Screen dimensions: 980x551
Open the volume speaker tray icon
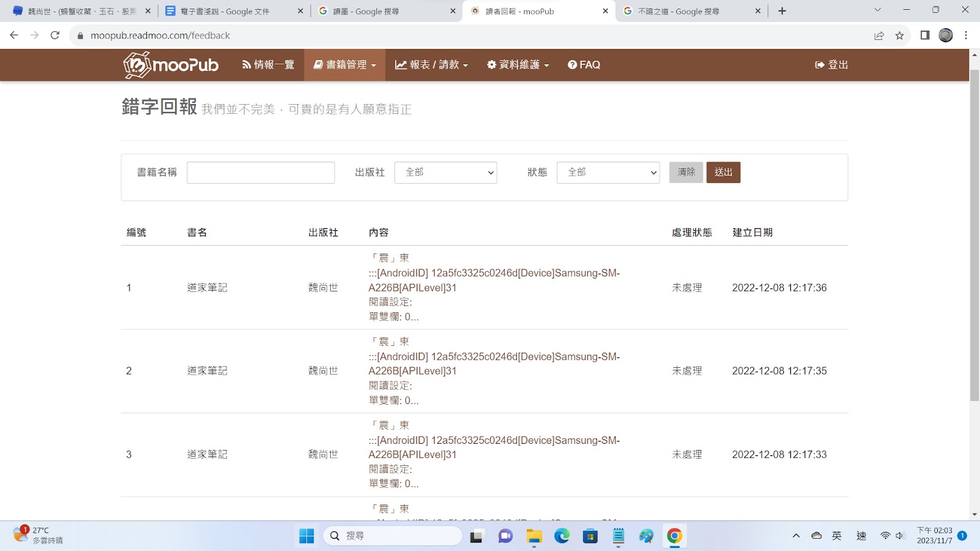click(x=900, y=536)
